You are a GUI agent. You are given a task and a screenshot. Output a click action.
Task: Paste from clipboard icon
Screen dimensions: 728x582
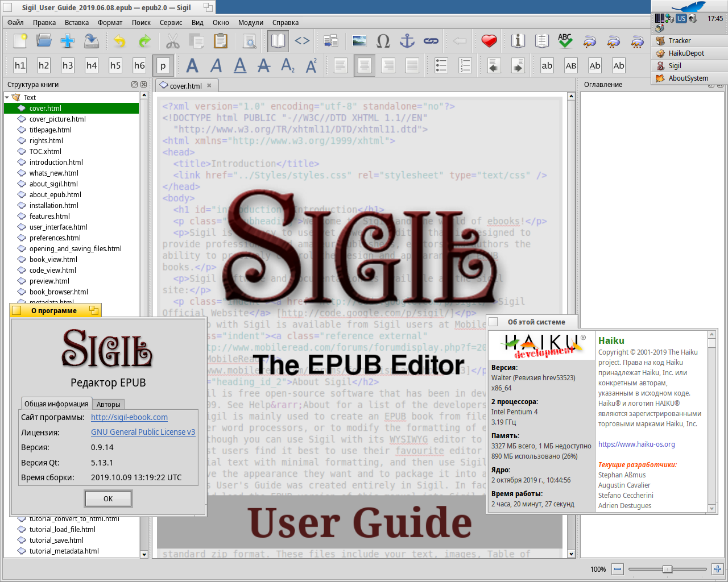pyautogui.click(x=220, y=41)
